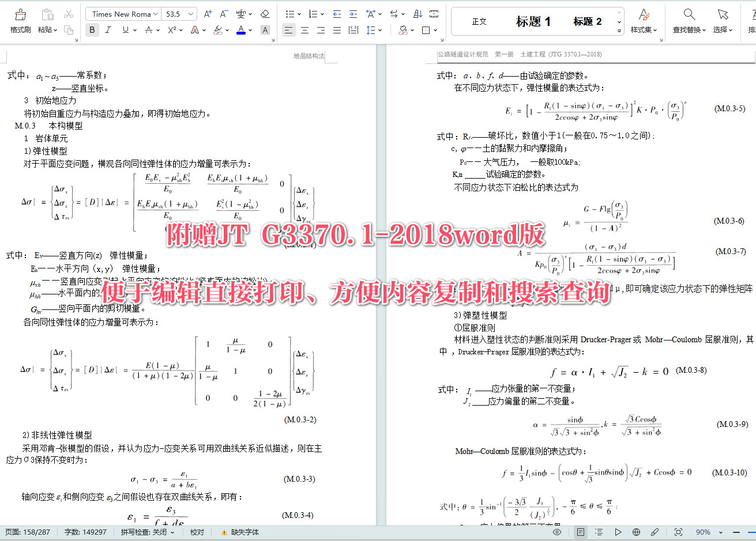The width and height of the screenshot is (756, 541).
Task: Click the decrease indent icon
Action: [337, 14]
